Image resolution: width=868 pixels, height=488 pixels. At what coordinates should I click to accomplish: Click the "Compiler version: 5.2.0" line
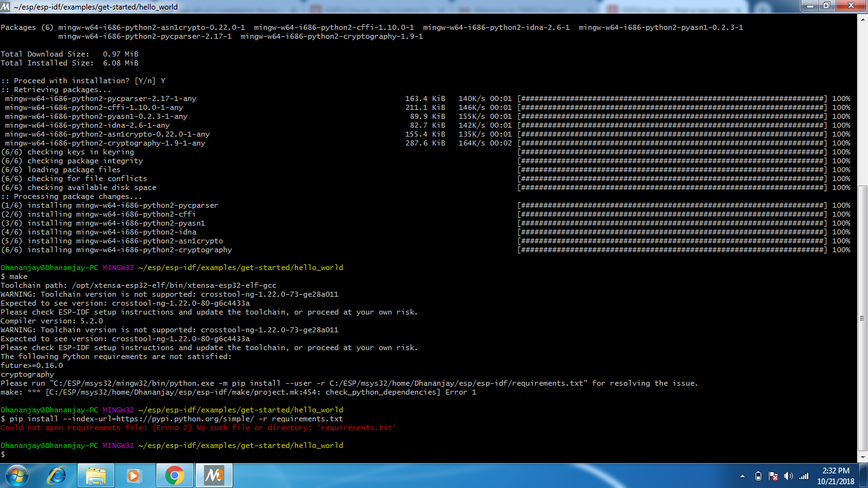click(x=51, y=321)
